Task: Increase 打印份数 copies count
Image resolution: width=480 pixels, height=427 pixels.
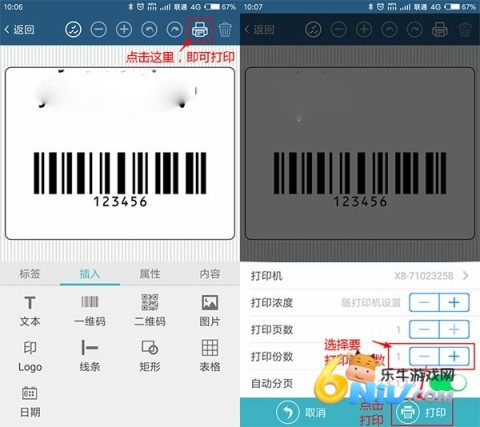Action: tap(454, 356)
